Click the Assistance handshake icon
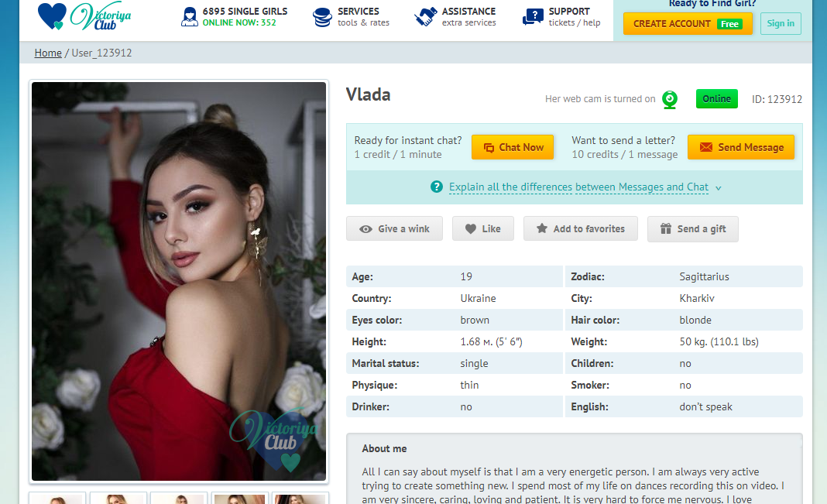This screenshot has height=504, width=827. pos(426,17)
